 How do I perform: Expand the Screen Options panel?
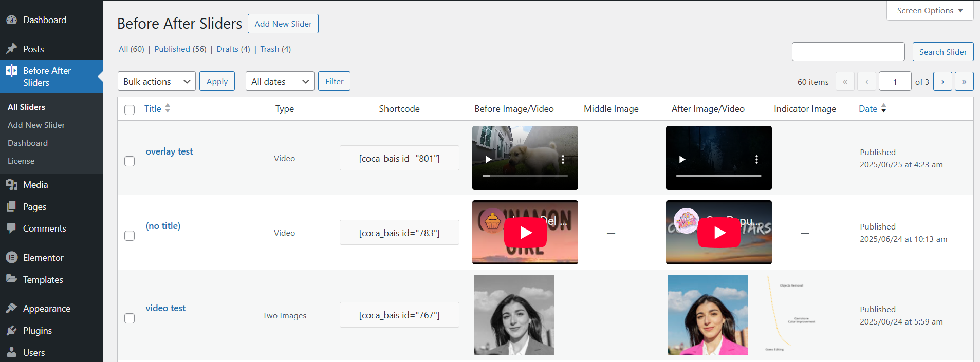pyautogui.click(x=930, y=10)
